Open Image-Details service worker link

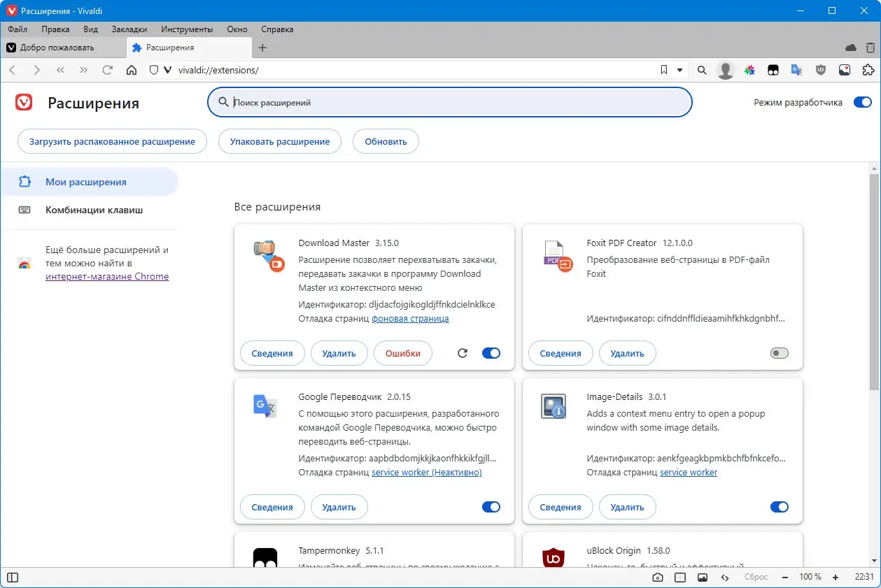[x=689, y=472]
